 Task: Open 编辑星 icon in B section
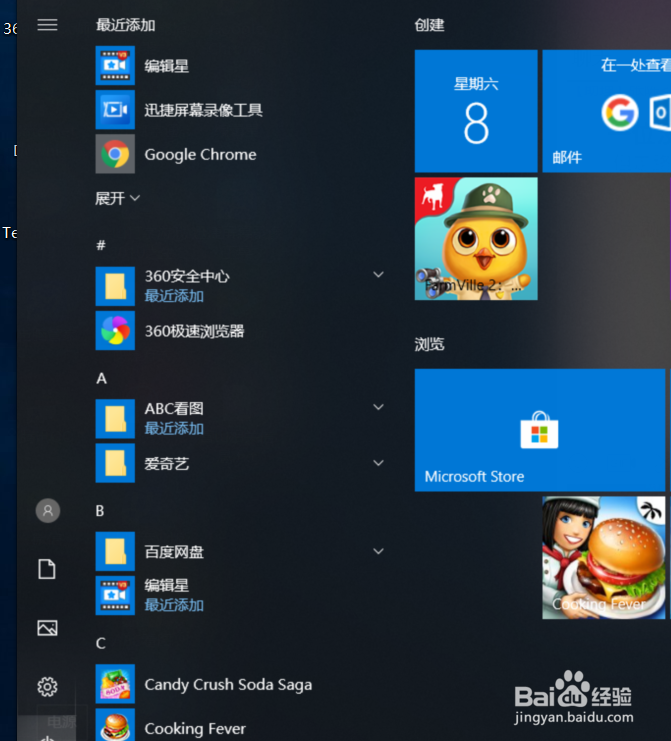click(x=115, y=595)
